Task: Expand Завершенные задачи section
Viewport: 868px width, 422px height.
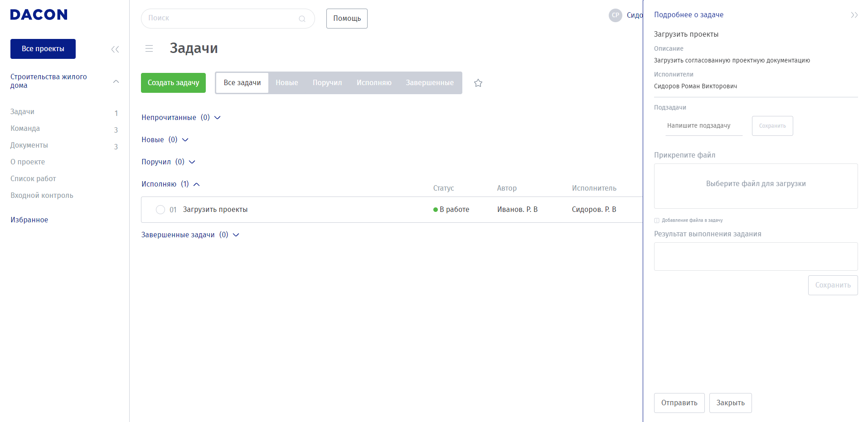Action: click(x=236, y=235)
